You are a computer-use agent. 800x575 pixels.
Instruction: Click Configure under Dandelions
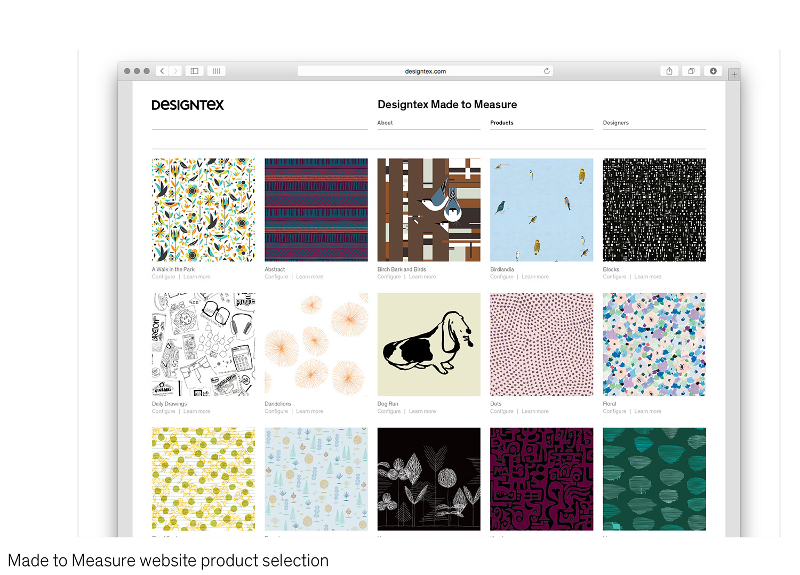coord(277,411)
